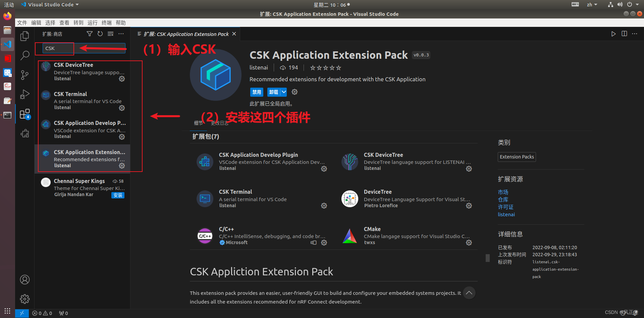Screen dimensions: 644x318
Task: Clear the extension search results
Action: coord(110,34)
